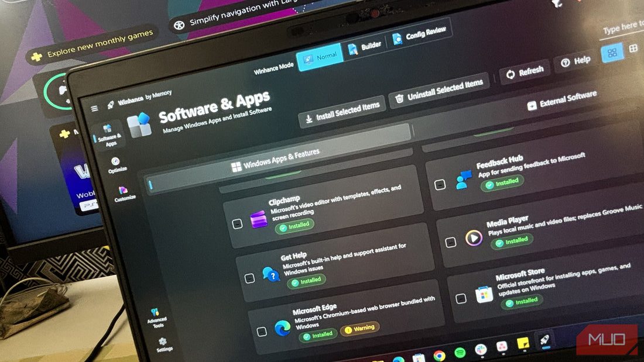Click the Media Player title text

pyautogui.click(x=507, y=222)
